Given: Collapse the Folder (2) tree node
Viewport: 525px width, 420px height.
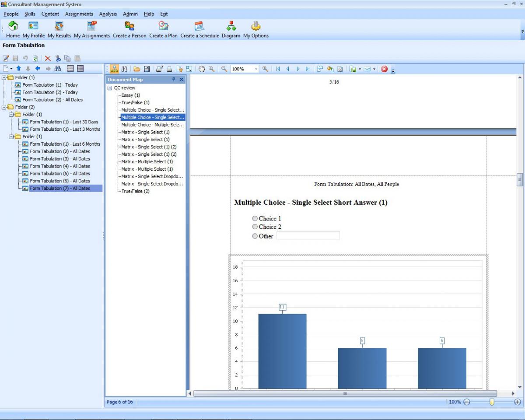Looking at the screenshot, I should point(4,107).
